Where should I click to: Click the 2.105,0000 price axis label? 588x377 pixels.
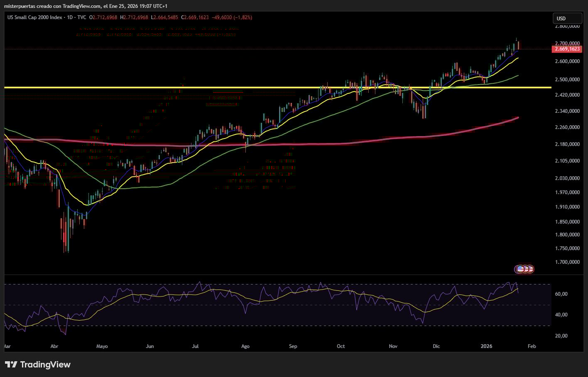point(567,161)
